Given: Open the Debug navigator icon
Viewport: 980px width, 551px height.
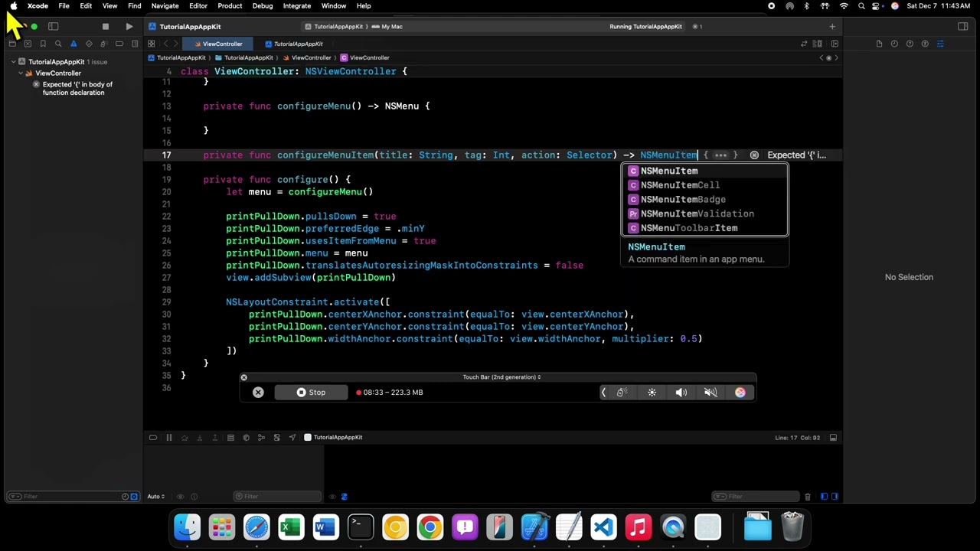Looking at the screenshot, I should (104, 44).
